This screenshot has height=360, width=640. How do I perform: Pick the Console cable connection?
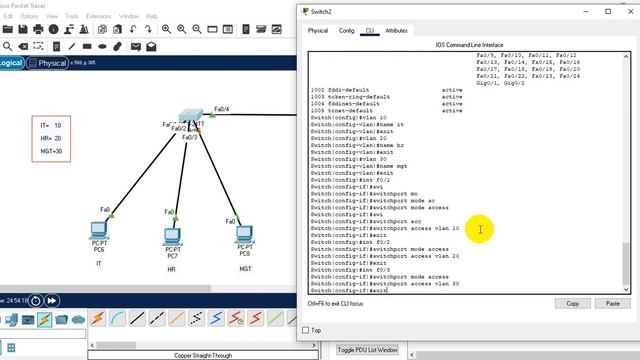118,318
